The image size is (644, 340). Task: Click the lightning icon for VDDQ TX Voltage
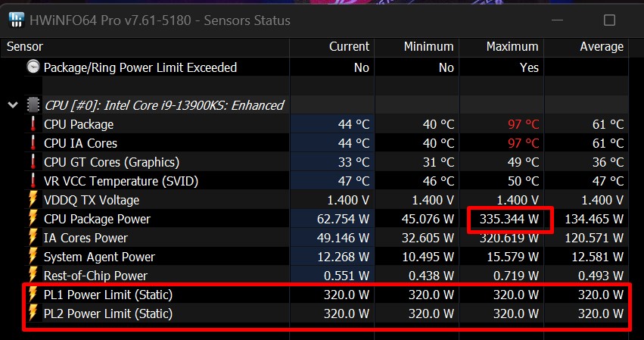33,199
